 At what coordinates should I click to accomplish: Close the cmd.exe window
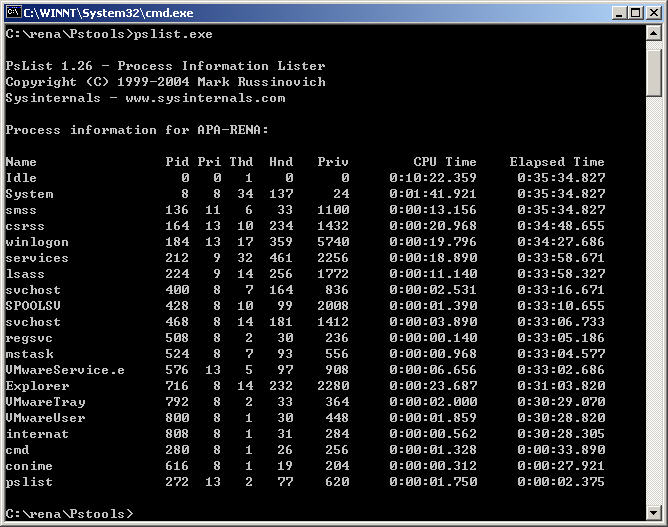click(x=653, y=13)
